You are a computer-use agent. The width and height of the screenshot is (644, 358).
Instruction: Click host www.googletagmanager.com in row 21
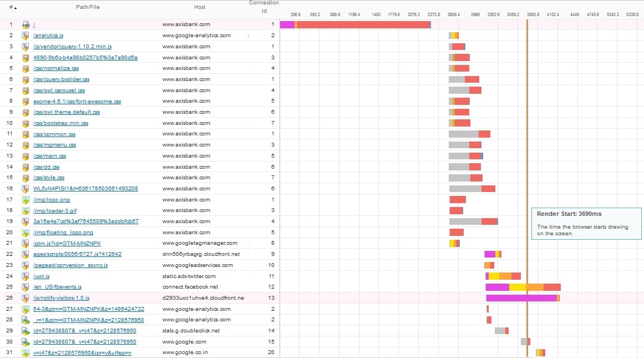[200, 243]
